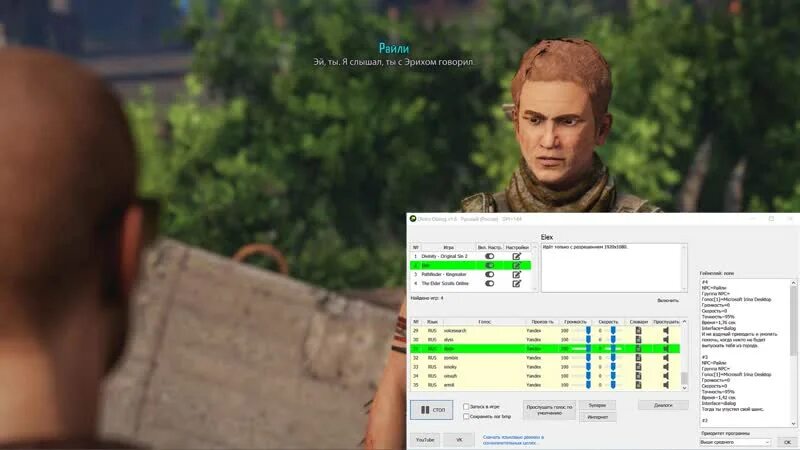The height and width of the screenshot is (450, 800).
Task: Select the 'ermil' voice name
Action: coord(449,385)
